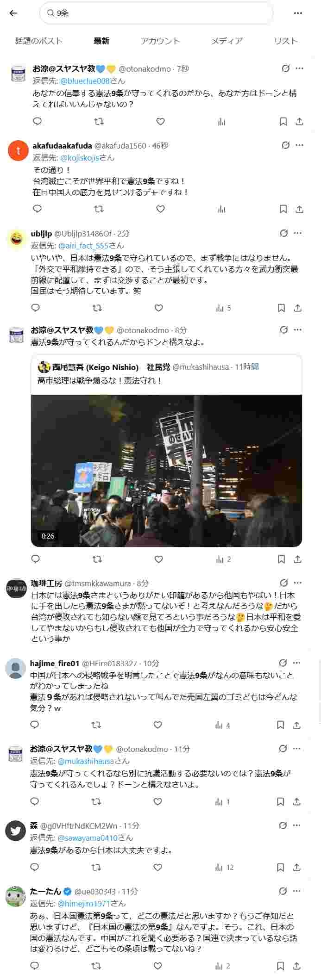Play the protest video in quoted post
321x980 pixels.
[166, 471]
